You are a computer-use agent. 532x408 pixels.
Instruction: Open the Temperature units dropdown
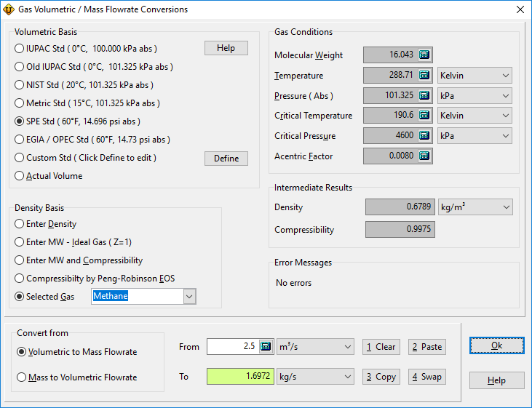475,76
